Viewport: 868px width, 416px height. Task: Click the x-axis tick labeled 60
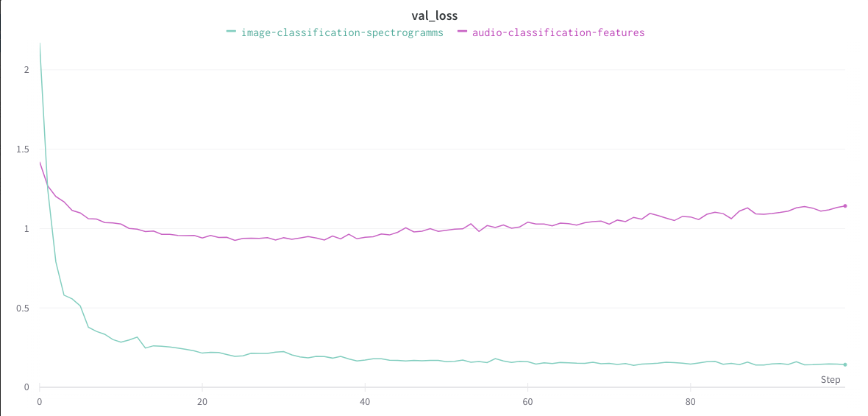[x=527, y=402]
